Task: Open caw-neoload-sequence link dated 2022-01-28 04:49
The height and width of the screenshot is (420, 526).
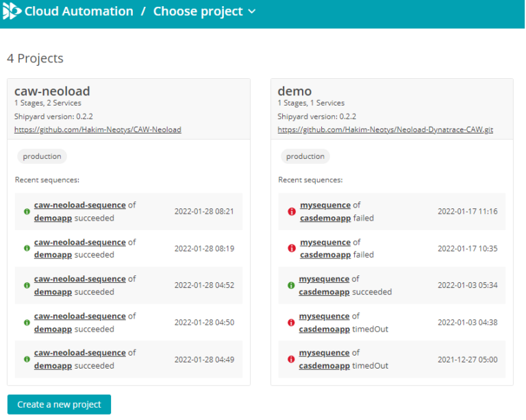Action: point(80,353)
